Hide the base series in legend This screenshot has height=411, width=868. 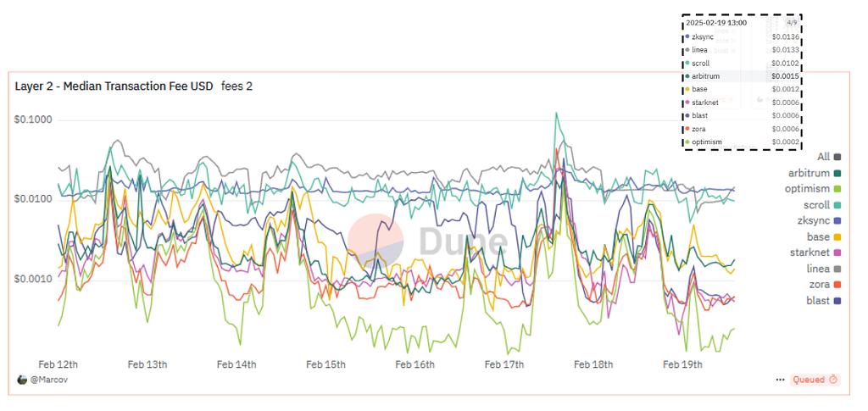[x=824, y=237]
